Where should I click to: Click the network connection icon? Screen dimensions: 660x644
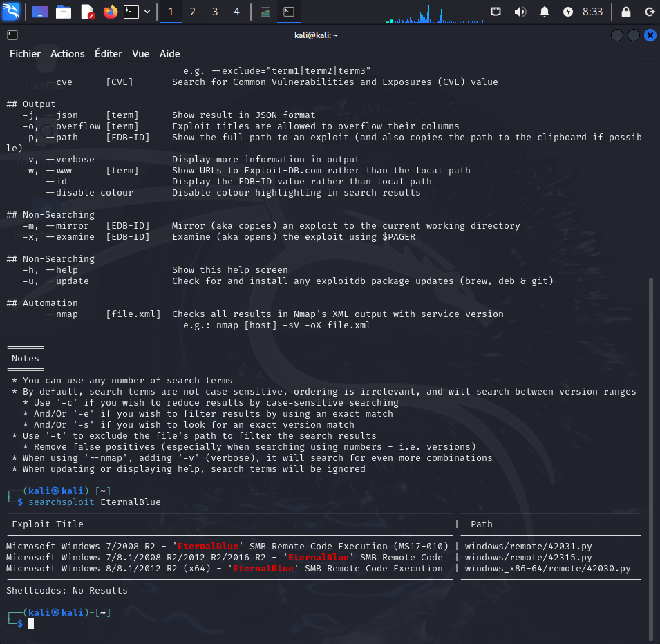[x=496, y=12]
